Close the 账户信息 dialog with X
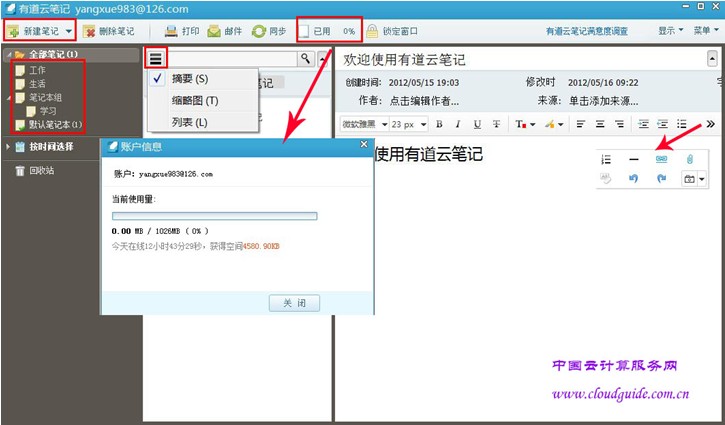The height and width of the screenshot is (425, 725). [364, 144]
